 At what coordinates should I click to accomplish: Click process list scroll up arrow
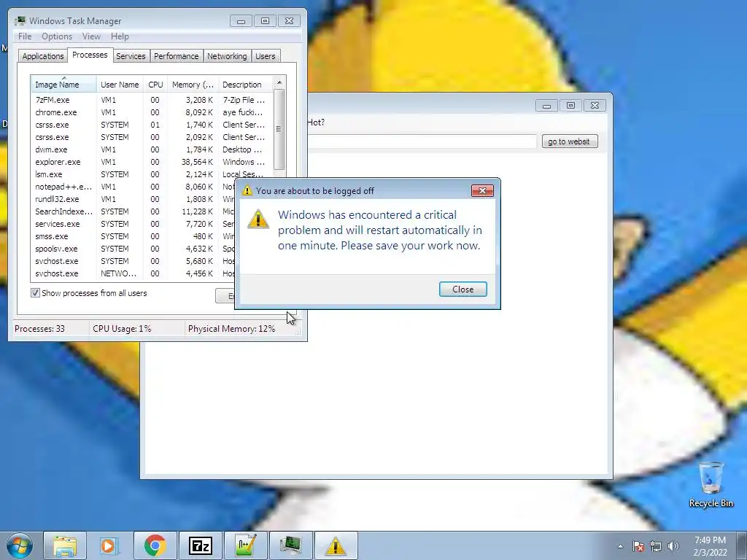[279, 82]
